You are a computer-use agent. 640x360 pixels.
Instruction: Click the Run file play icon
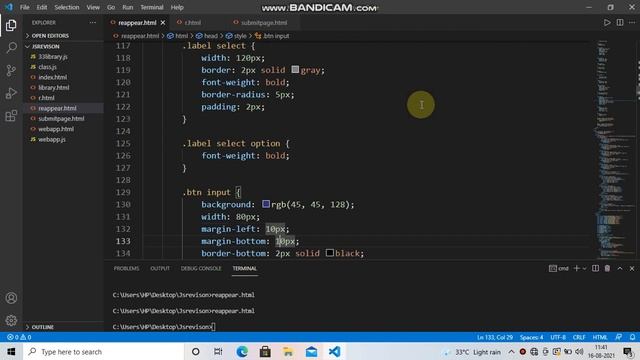pyautogui.click(x=607, y=22)
